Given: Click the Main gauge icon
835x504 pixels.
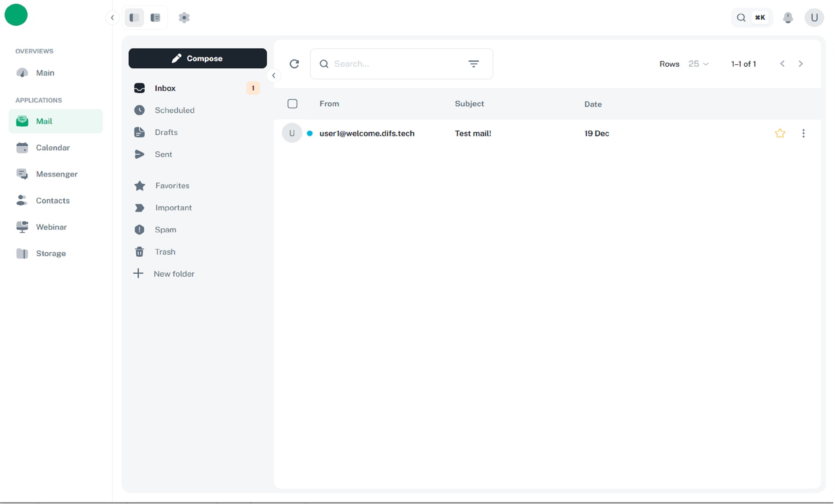Looking at the screenshot, I should (22, 73).
